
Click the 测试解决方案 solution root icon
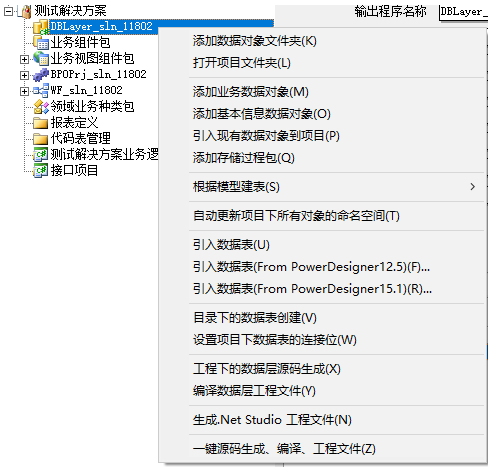[x=26, y=11]
